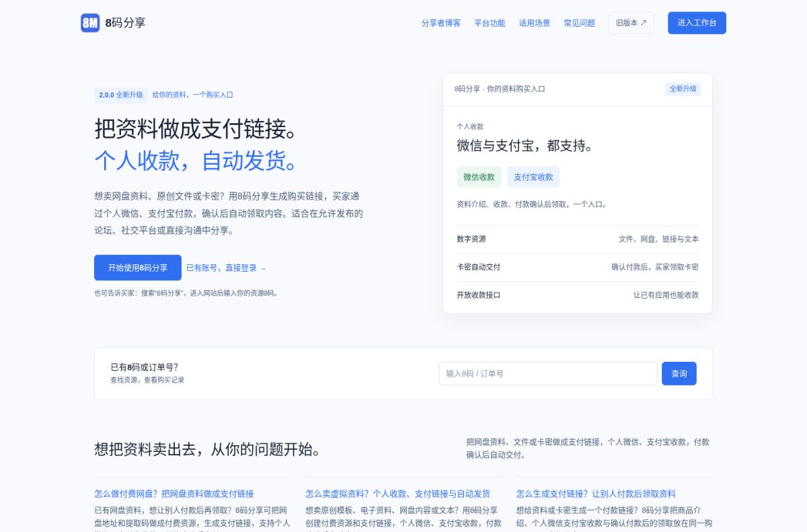Click 8码分享 · 你的资料购买入口 card title
The height and width of the screenshot is (532, 807).
[x=500, y=89]
